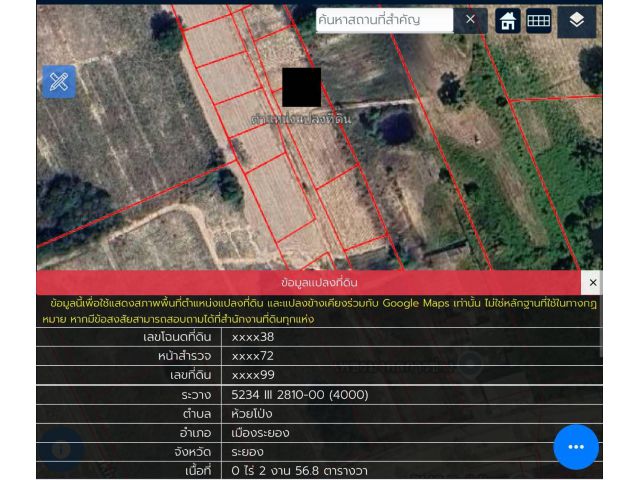Select the dark pond on the map
640x480 pixels.
tap(396, 128)
